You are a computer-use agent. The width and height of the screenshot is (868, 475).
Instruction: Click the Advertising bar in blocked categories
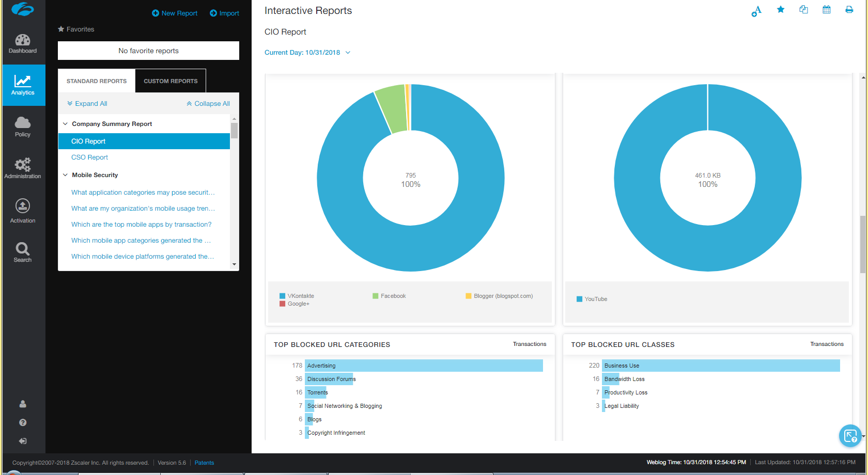click(x=424, y=366)
